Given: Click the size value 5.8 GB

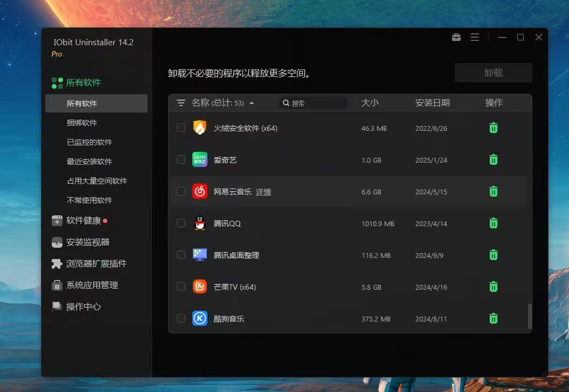Looking at the screenshot, I should pyautogui.click(x=371, y=287).
